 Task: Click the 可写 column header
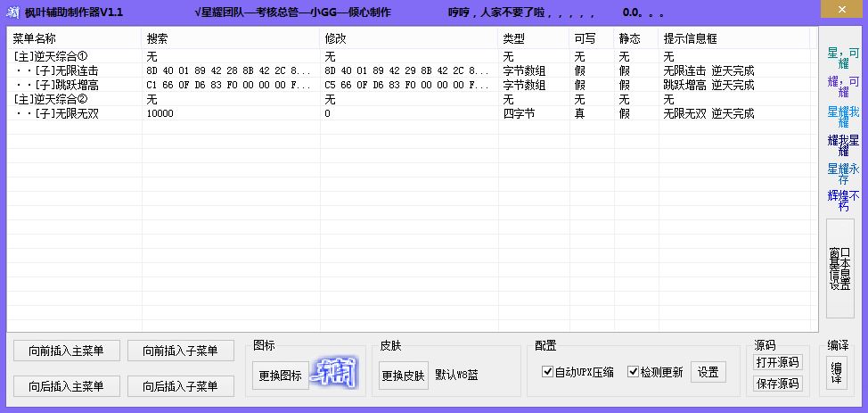pos(592,38)
